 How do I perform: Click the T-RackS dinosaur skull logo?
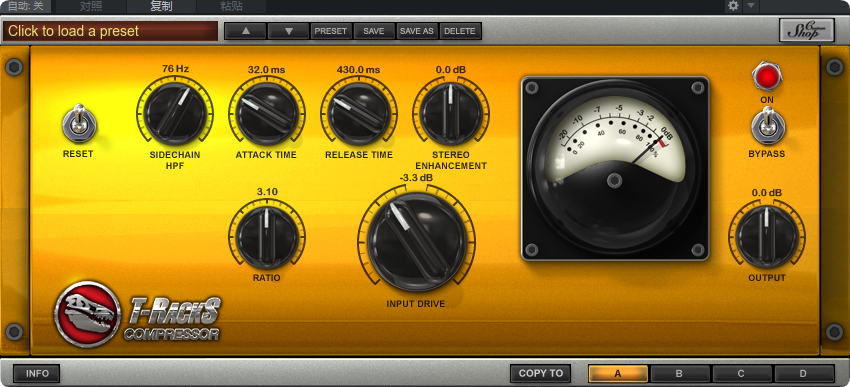click(88, 314)
